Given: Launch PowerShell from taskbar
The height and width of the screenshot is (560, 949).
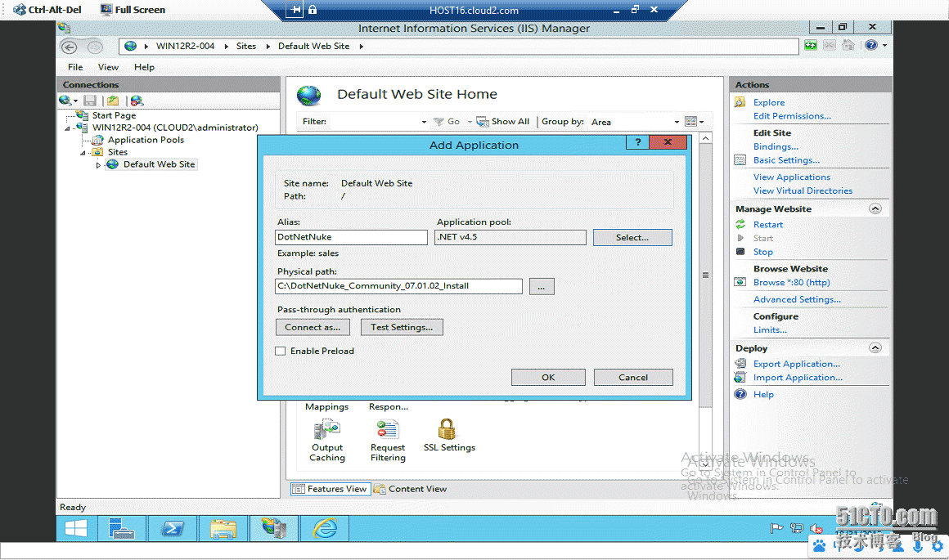Looking at the screenshot, I should pyautogui.click(x=173, y=529).
